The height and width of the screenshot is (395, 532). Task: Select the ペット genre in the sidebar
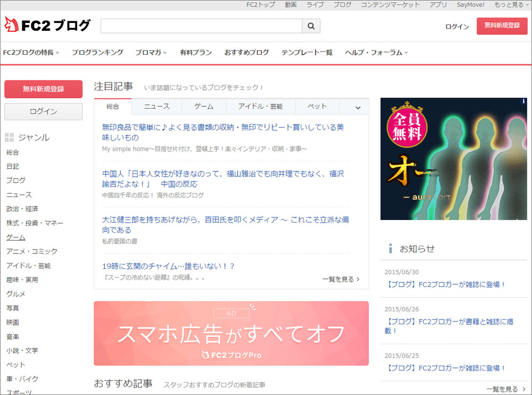pyautogui.click(x=15, y=365)
